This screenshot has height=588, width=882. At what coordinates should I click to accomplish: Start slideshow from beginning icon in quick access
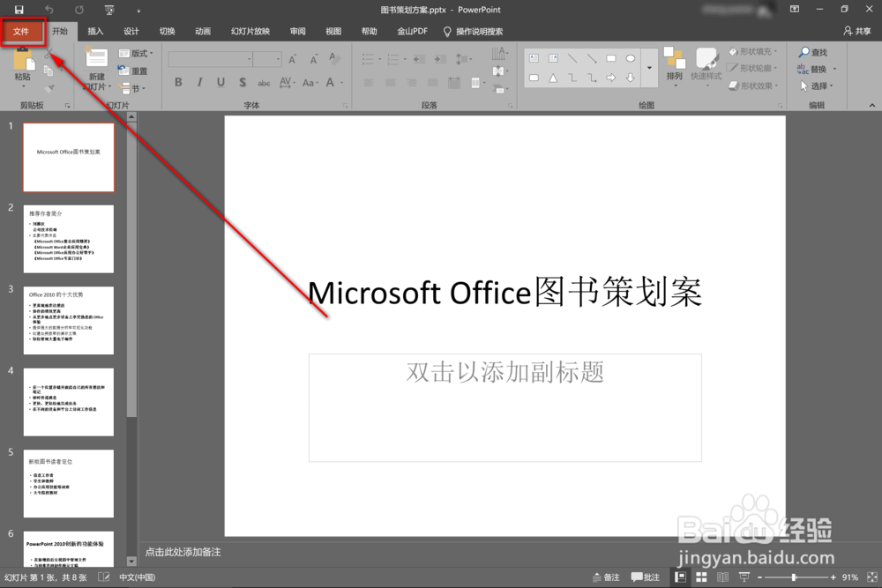(x=109, y=10)
